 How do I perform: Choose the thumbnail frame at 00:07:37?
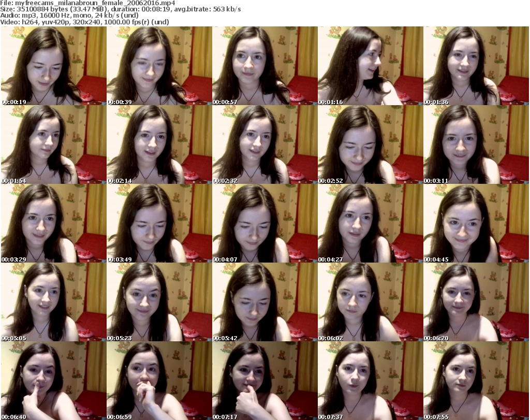pyautogui.click(x=371, y=381)
